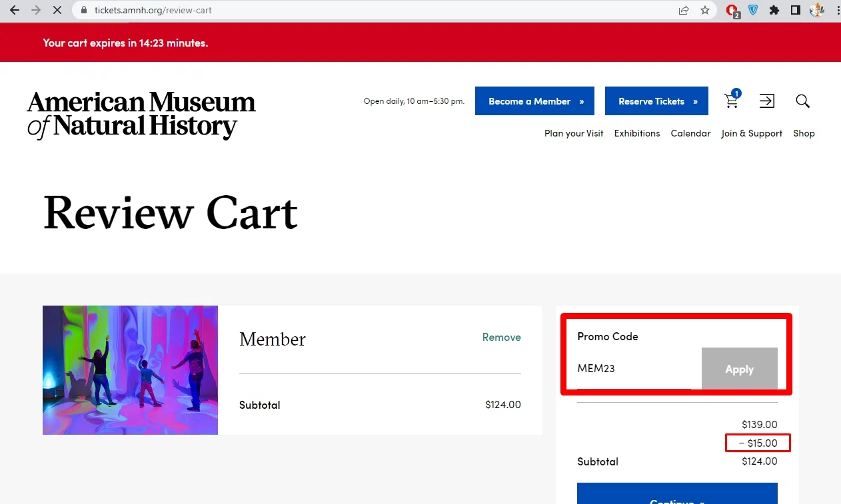
Task: Open site search magnifier icon
Action: [803, 101]
